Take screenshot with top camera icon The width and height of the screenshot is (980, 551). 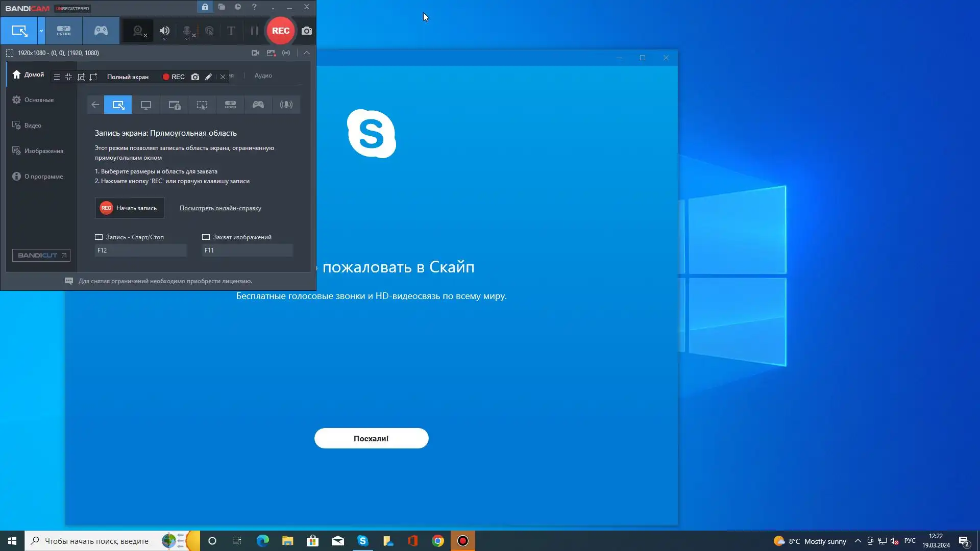tap(307, 31)
